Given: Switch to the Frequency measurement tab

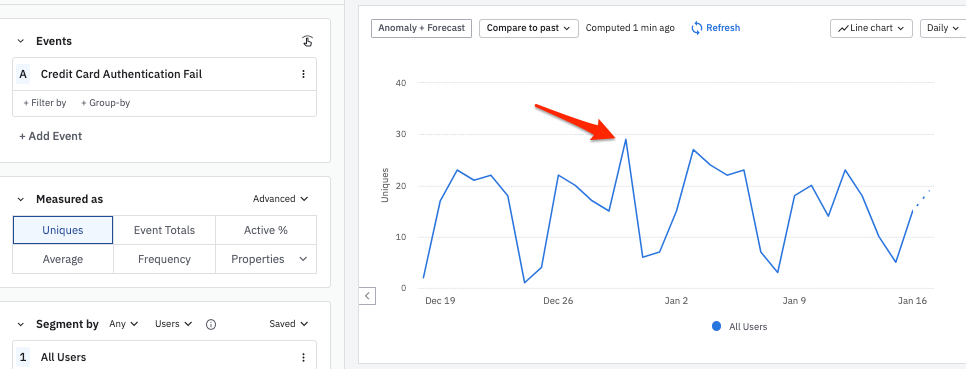Looking at the screenshot, I should coord(164,259).
